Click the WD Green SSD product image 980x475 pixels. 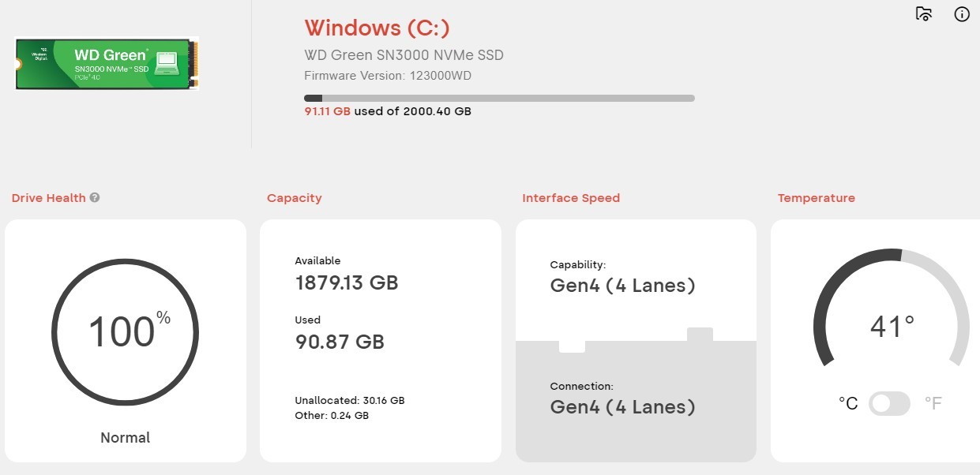[x=107, y=63]
